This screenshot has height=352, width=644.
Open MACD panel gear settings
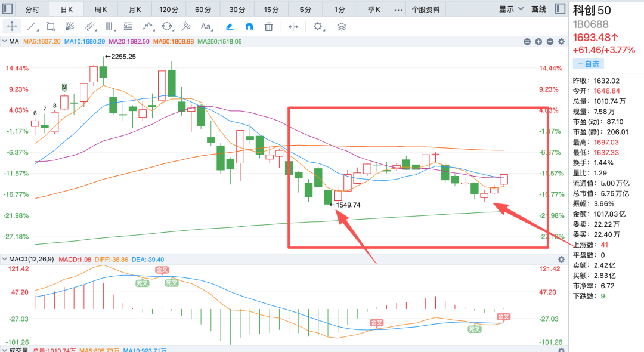click(562, 260)
